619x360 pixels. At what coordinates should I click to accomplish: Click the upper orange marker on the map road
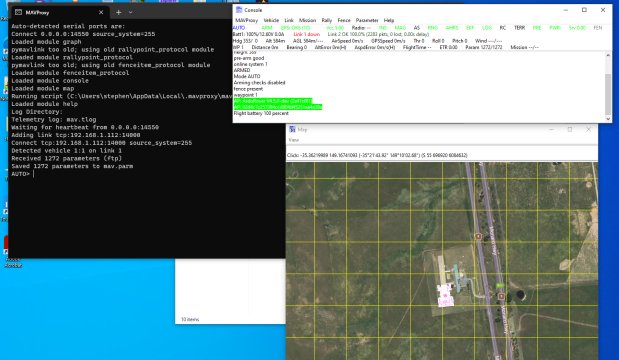(x=478, y=236)
